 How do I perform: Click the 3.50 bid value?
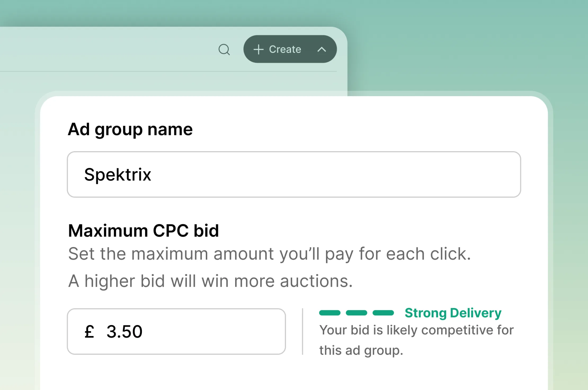click(124, 331)
